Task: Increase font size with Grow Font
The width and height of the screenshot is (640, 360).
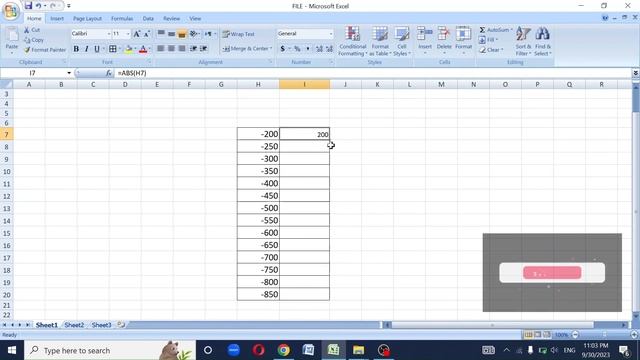Action: pyautogui.click(x=137, y=34)
